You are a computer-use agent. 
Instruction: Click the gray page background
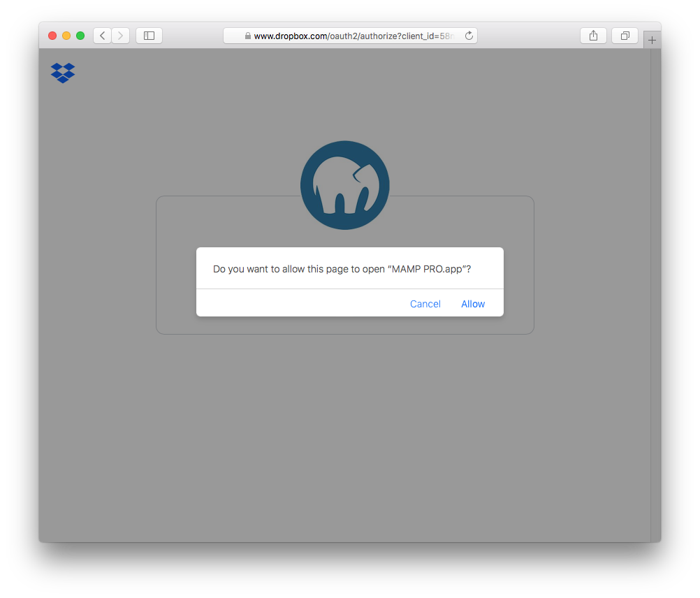tap(349, 454)
